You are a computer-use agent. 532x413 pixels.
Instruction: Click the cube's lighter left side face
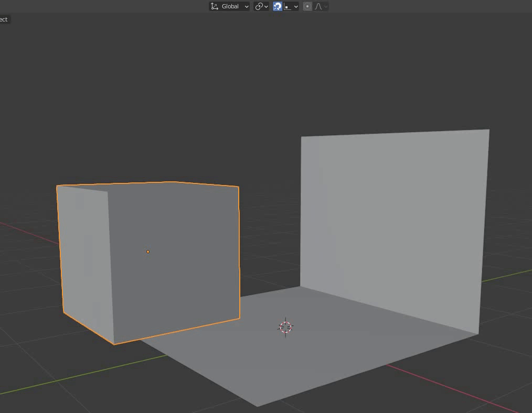coord(84,257)
